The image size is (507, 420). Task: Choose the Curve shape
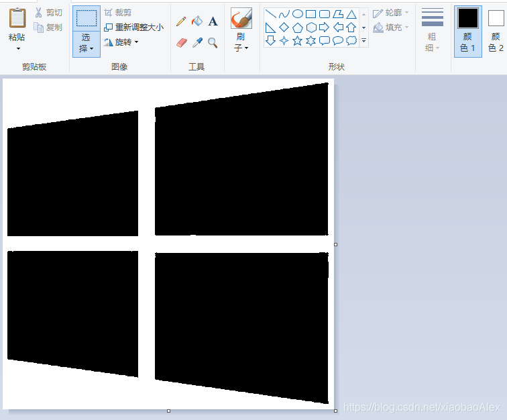284,14
